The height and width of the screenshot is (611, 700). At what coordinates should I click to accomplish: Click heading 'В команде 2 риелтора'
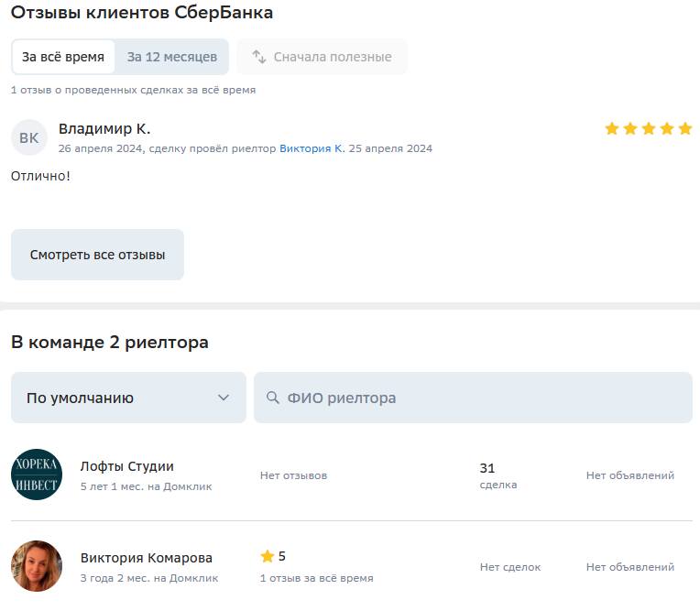click(110, 343)
